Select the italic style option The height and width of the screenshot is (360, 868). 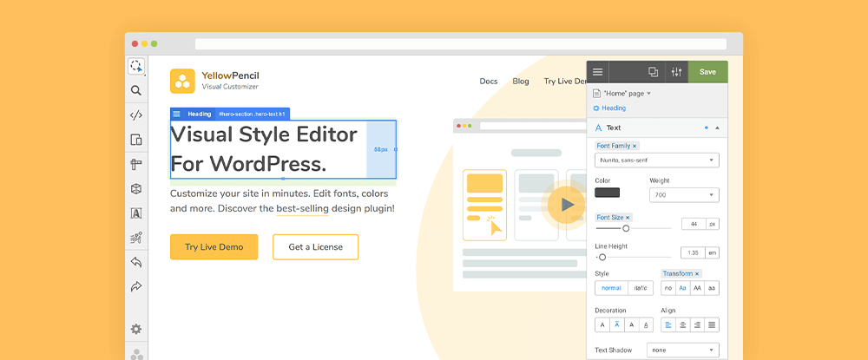tap(640, 288)
